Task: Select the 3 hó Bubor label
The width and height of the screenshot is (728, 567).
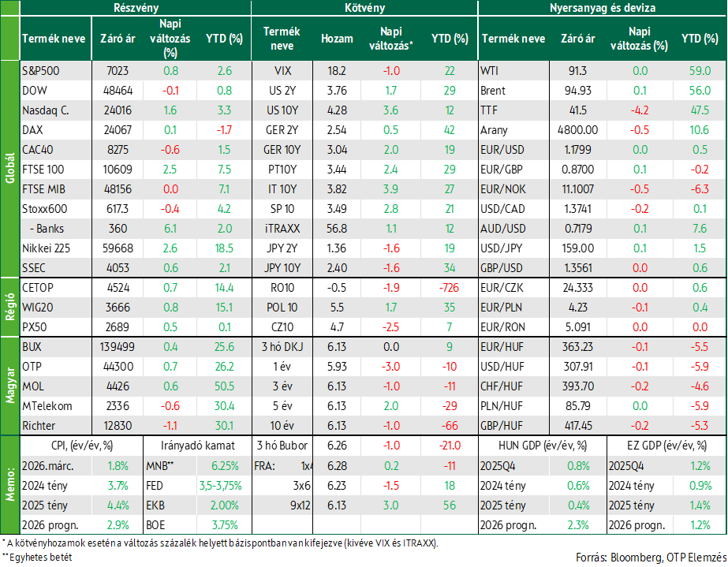Action: point(282,446)
